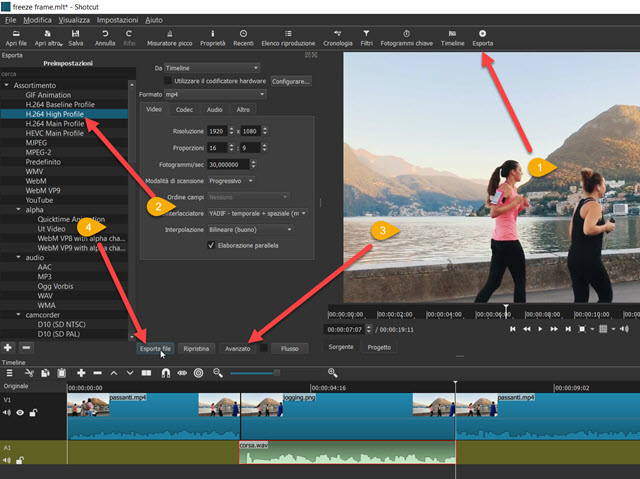Open the Da source dropdown
Image resolution: width=640 pixels, height=479 pixels.
click(212, 68)
